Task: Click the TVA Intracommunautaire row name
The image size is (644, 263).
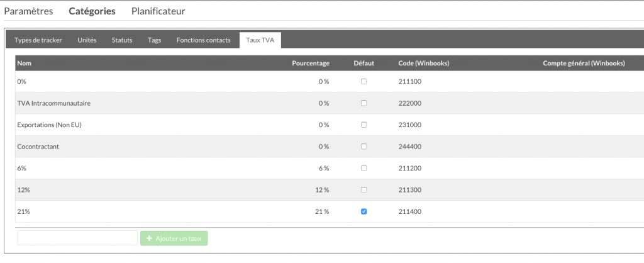Action: click(x=54, y=103)
